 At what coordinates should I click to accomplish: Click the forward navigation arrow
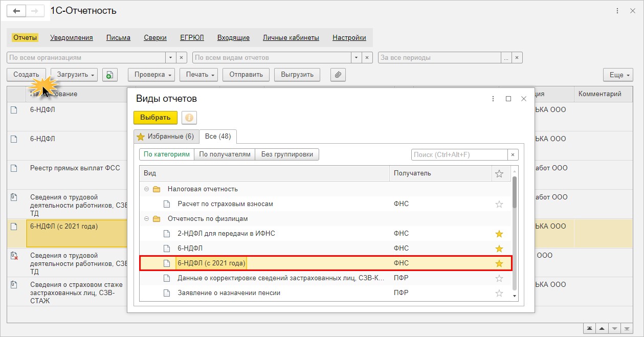coord(35,11)
